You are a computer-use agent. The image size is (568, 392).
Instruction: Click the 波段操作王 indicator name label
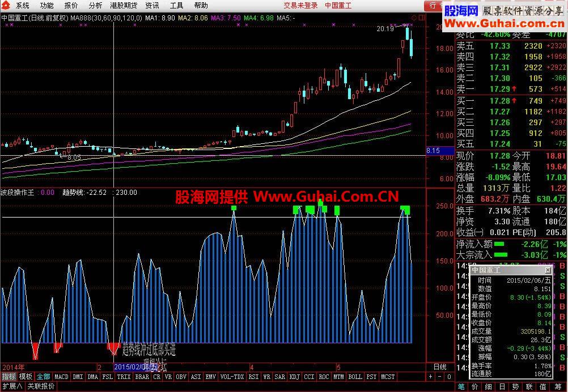[x=18, y=193]
